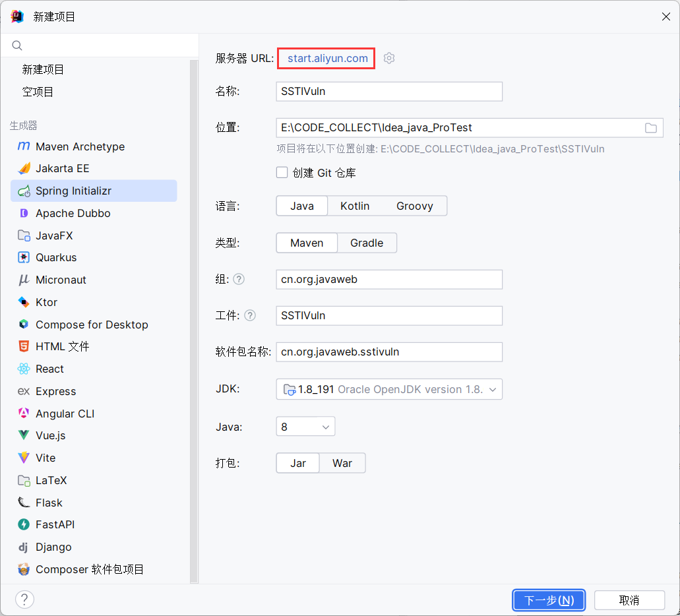The height and width of the screenshot is (616, 680).
Task: Choose Gradle as build type
Action: (367, 243)
